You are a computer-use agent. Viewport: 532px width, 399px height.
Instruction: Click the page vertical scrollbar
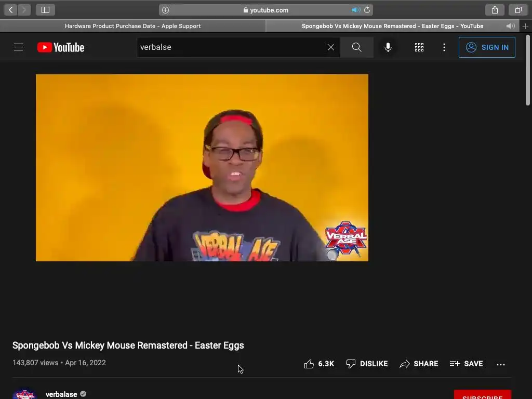528,70
